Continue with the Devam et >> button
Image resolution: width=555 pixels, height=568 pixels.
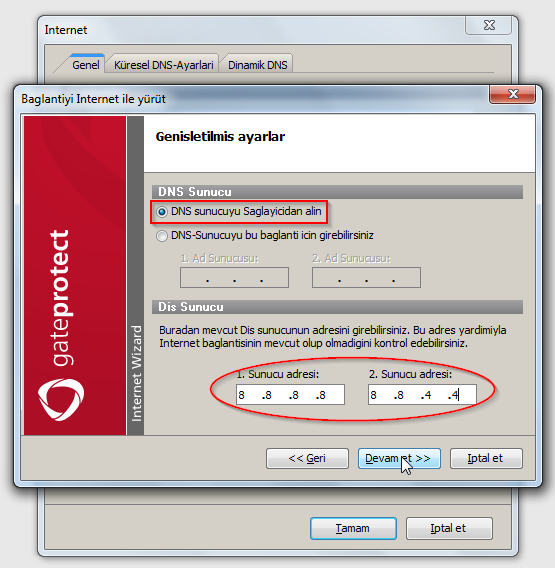pyautogui.click(x=399, y=458)
